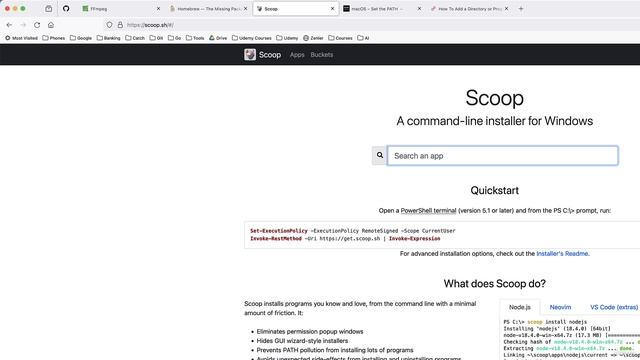The image size is (640, 360).
Task: Click the Hides GUI wizard-style installers bullet
Action: pyautogui.click(x=302, y=341)
